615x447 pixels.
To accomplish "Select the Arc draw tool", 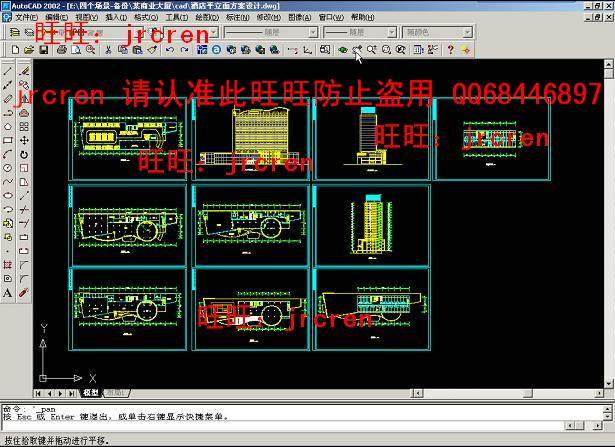I will (7, 154).
